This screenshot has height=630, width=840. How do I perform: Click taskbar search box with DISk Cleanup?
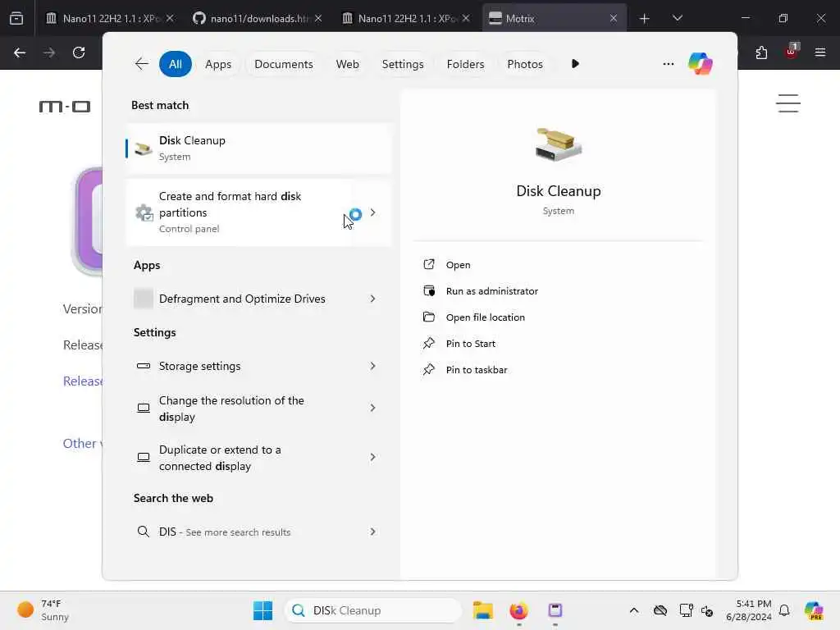pyautogui.click(x=373, y=610)
